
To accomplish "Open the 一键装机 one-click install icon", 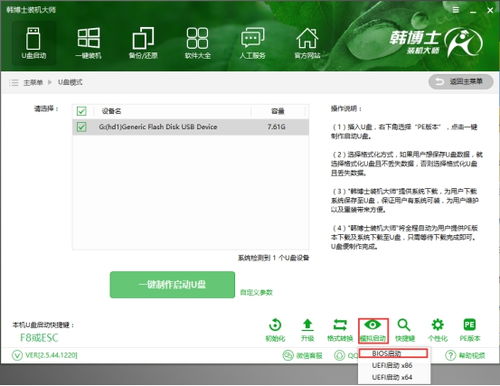I will tap(88, 43).
